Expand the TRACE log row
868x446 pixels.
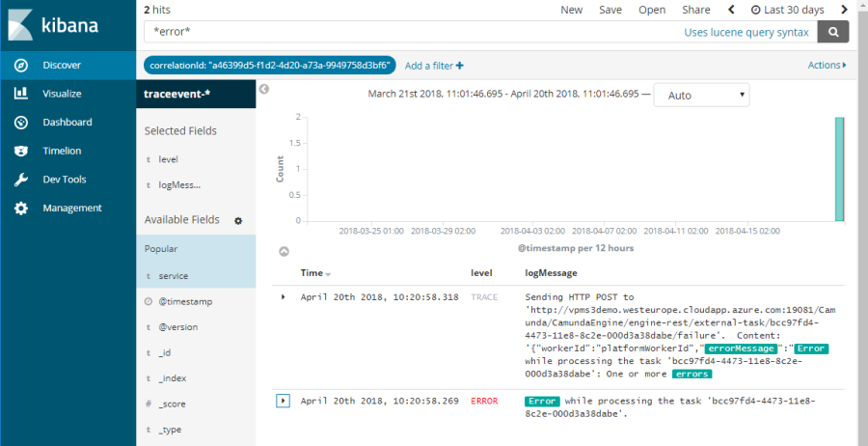click(x=284, y=297)
